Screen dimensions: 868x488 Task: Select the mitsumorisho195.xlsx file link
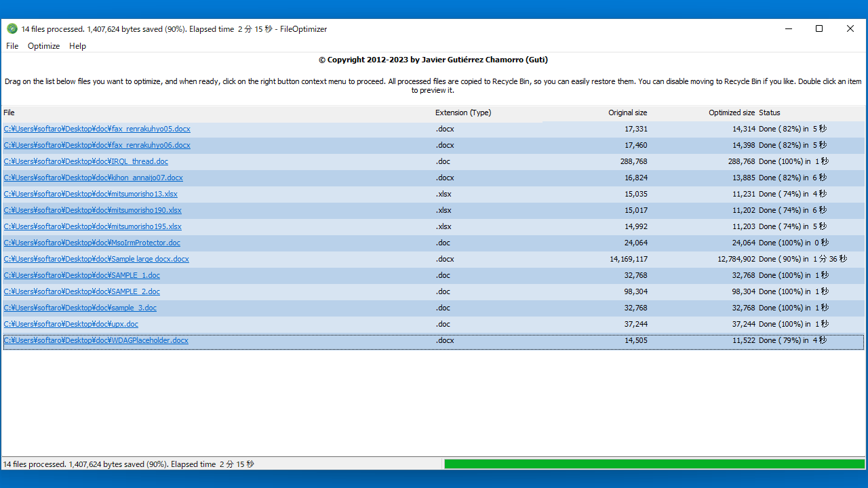pyautogui.click(x=93, y=226)
